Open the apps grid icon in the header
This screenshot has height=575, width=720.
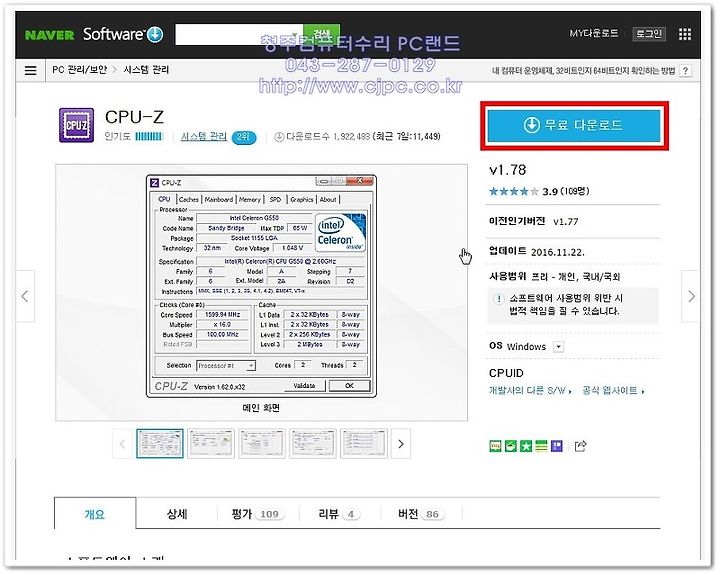684,34
